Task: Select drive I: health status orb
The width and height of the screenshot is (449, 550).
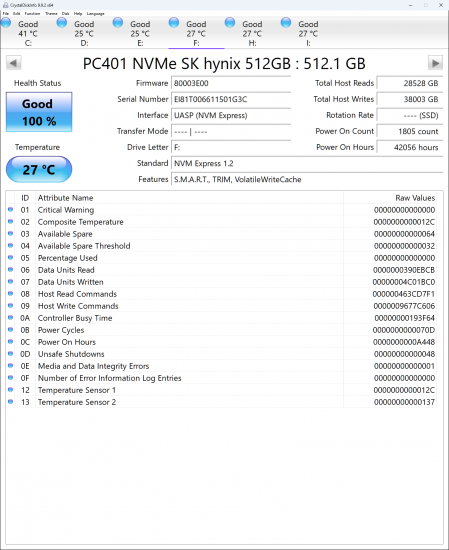Action: pos(286,23)
